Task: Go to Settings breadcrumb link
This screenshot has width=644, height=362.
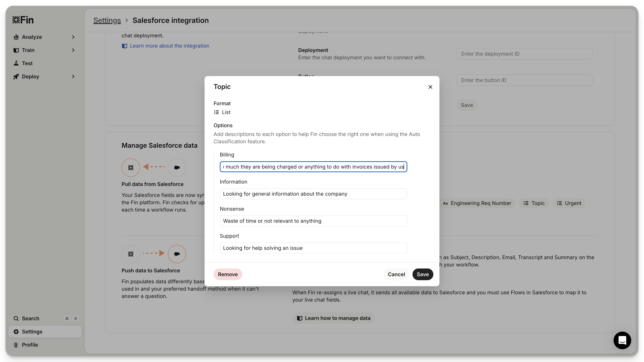Action: point(107,20)
